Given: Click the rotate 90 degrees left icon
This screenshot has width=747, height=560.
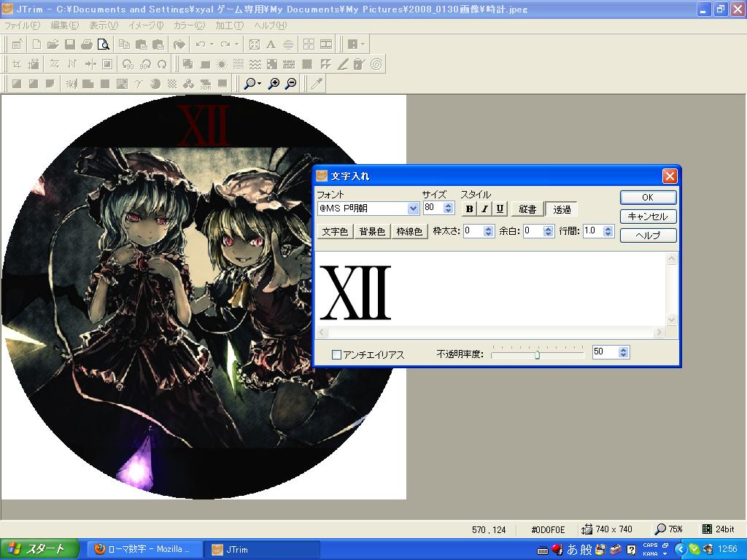Looking at the screenshot, I should [128, 64].
